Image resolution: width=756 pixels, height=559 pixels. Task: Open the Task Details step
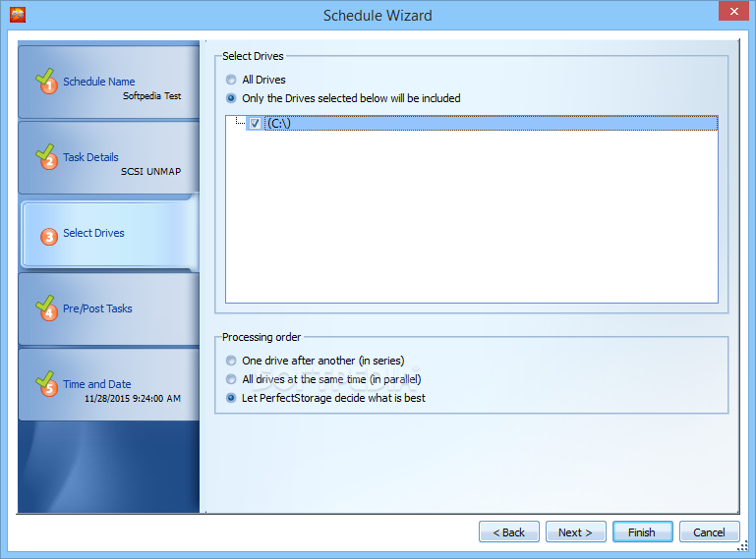109,158
